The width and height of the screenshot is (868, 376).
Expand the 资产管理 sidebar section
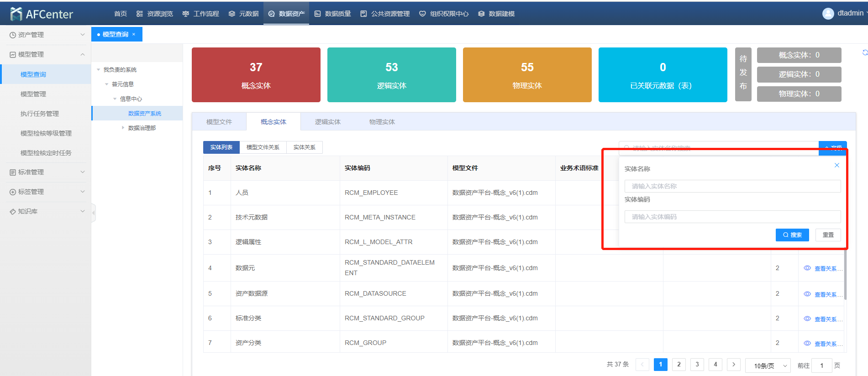pos(46,35)
